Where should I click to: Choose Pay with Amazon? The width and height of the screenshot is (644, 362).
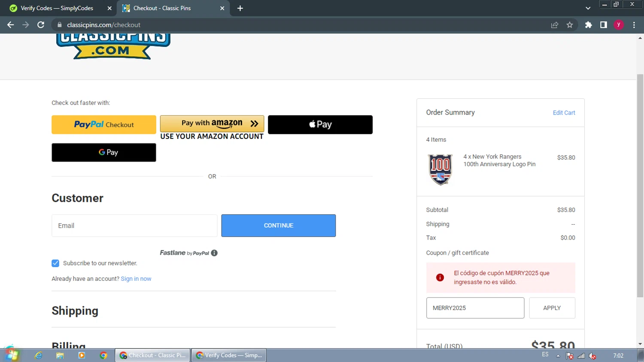tap(212, 123)
